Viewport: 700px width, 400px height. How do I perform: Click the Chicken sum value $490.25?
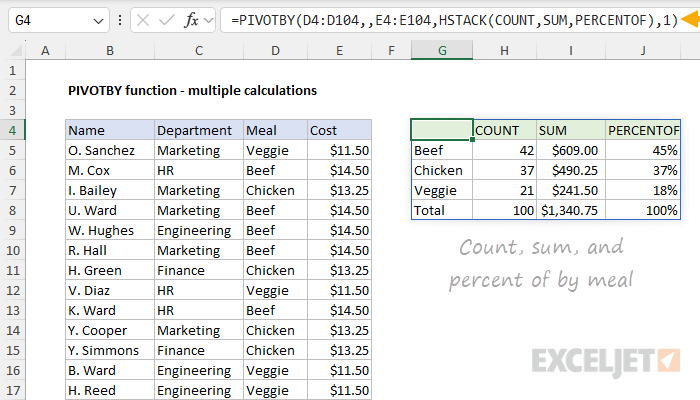coord(571,171)
